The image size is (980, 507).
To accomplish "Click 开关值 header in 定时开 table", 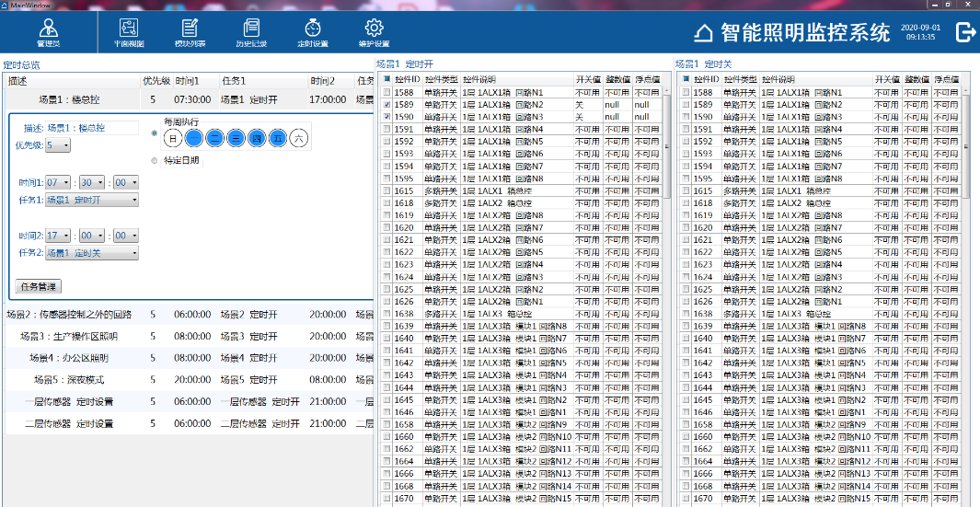I will click(x=588, y=79).
